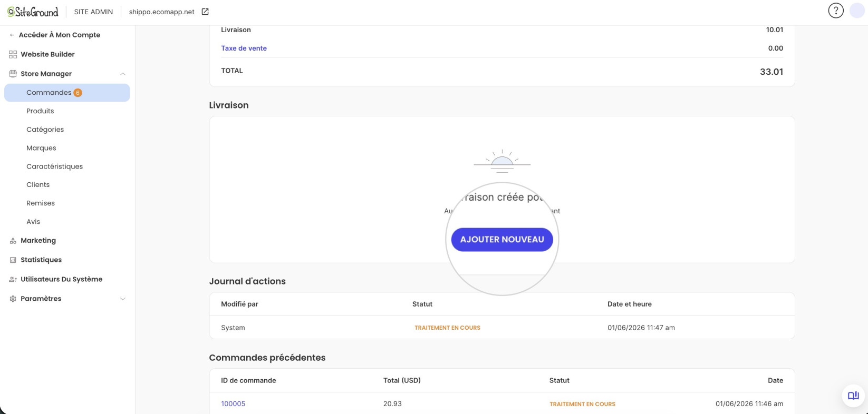
Task: Expand the Paramètres section chevron
Action: 123,299
